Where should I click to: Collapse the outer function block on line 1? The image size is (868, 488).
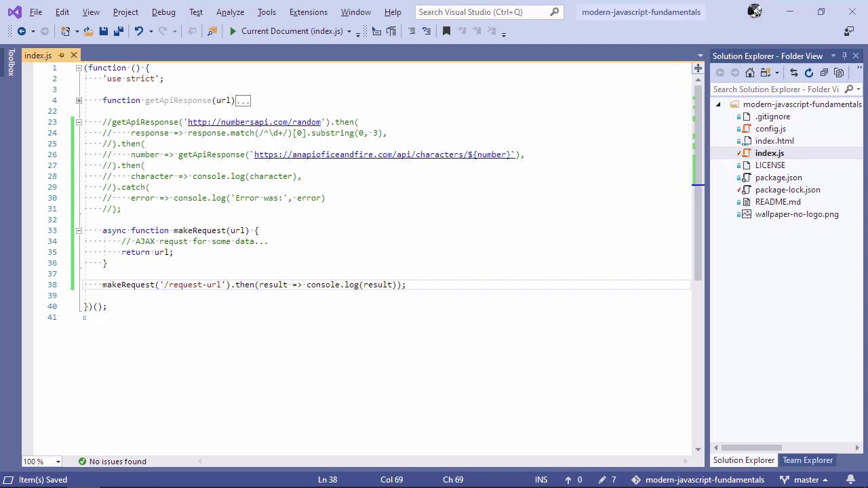(79, 68)
